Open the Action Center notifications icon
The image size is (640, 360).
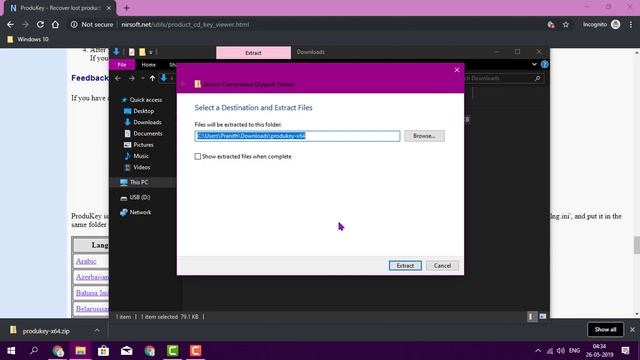click(625, 351)
